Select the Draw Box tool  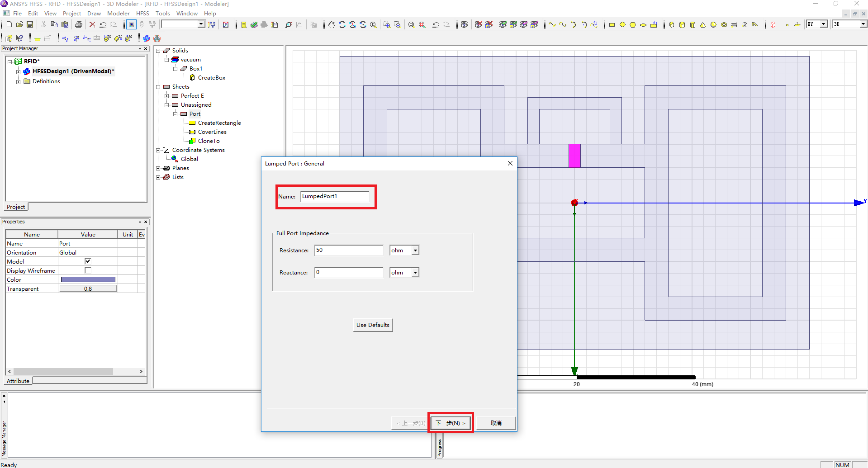pyautogui.click(x=672, y=24)
